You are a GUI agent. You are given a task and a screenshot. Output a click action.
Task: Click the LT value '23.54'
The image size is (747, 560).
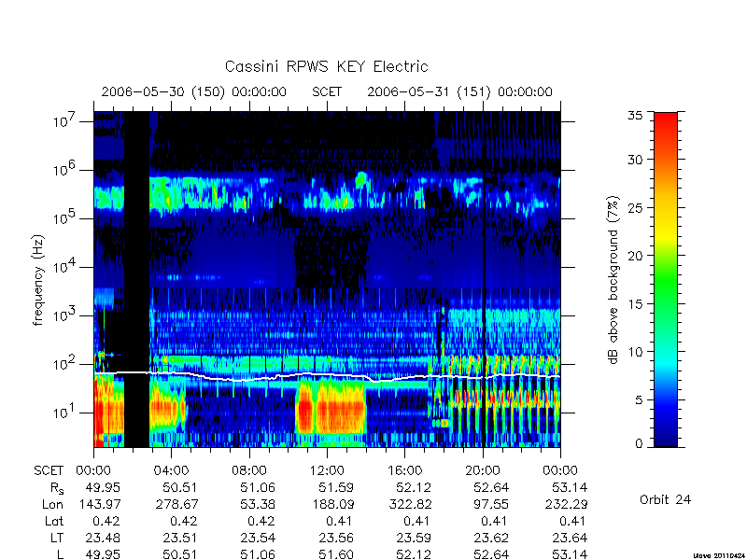pyautogui.click(x=258, y=538)
